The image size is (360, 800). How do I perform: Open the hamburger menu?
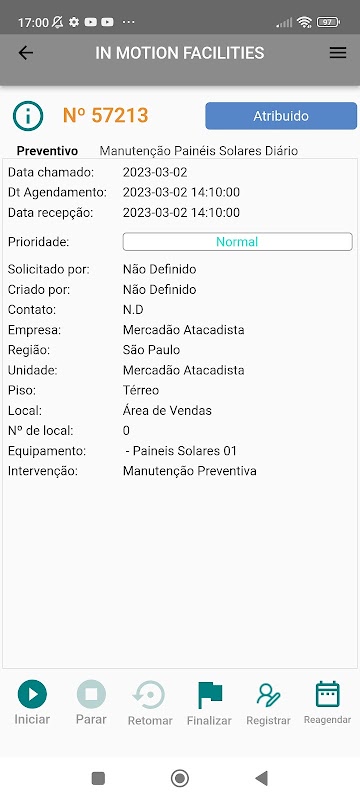click(338, 53)
